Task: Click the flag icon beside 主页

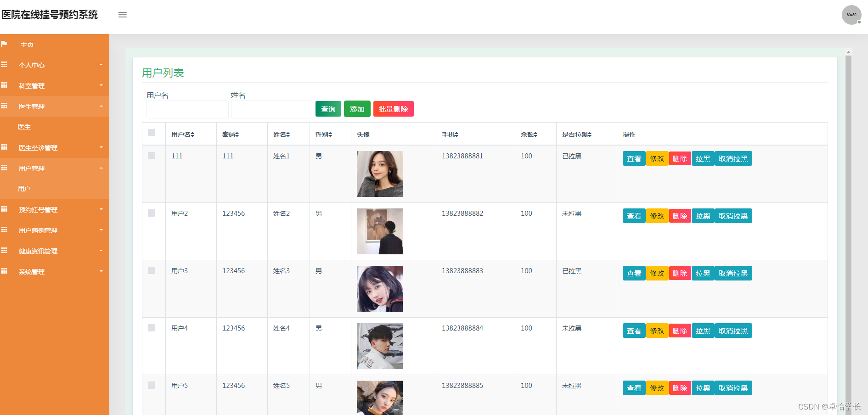Action: 4,44
